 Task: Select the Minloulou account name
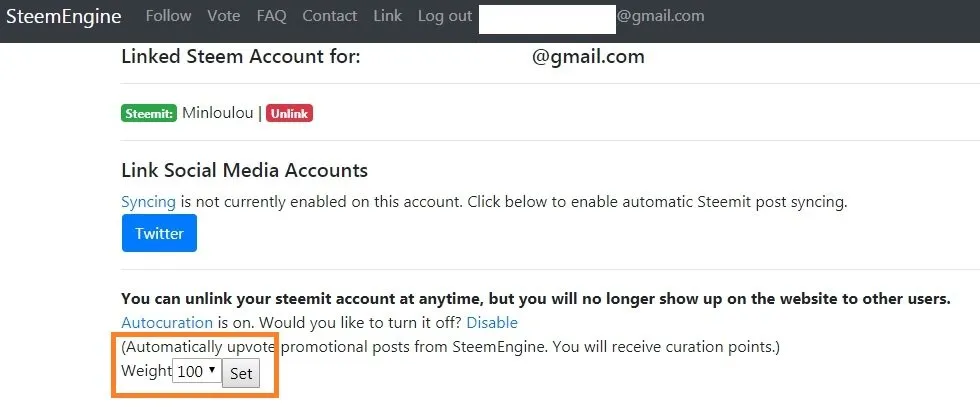click(218, 113)
